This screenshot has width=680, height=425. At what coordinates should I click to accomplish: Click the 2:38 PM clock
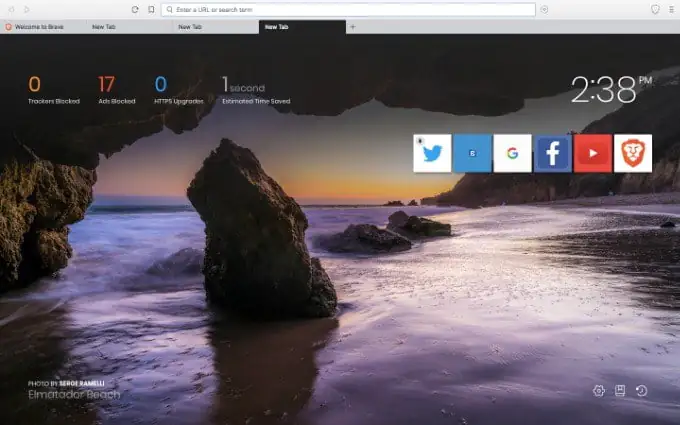pyautogui.click(x=611, y=89)
